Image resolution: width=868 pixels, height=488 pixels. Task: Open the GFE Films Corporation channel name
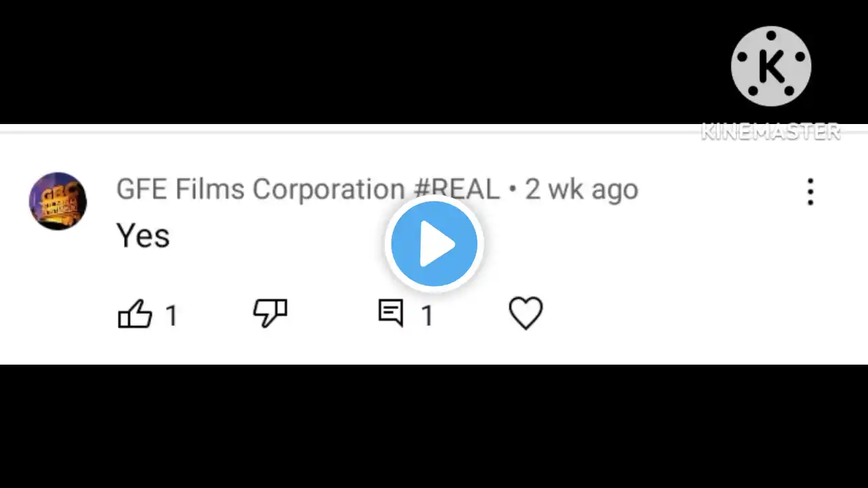308,189
